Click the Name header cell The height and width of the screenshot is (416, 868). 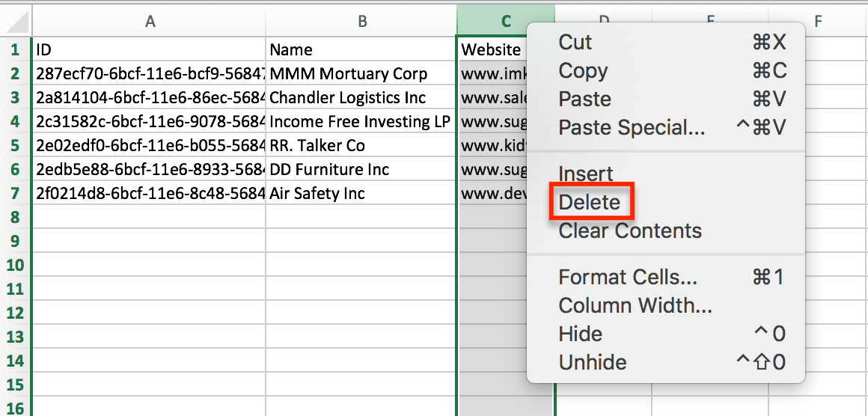pyautogui.click(x=361, y=49)
